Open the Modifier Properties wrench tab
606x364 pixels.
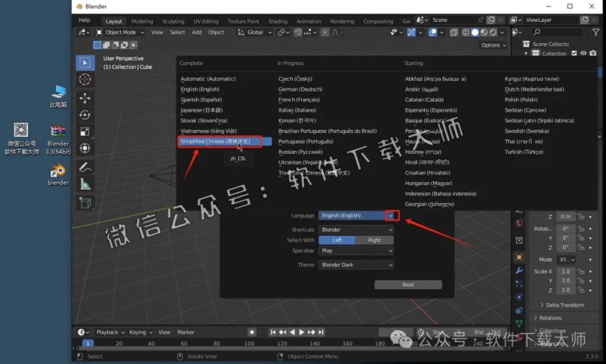coord(519,269)
